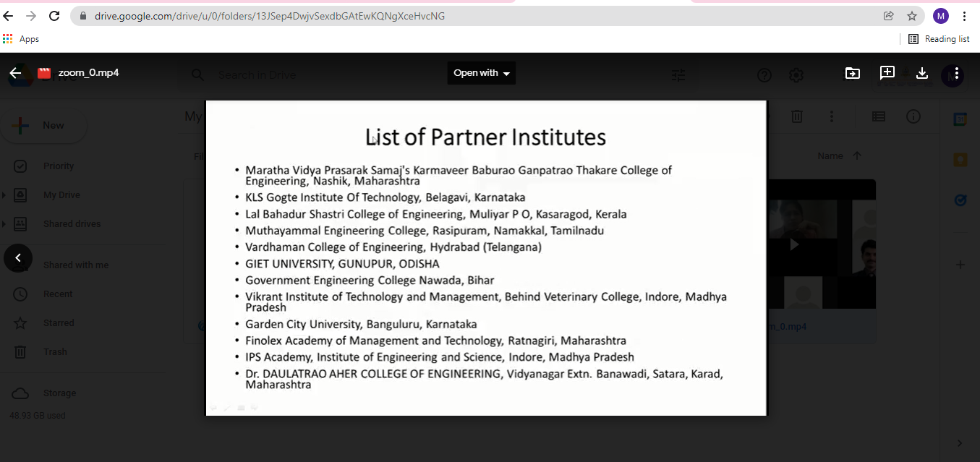The height and width of the screenshot is (462, 980).
Task: Open the Reading list
Action: pos(939,39)
